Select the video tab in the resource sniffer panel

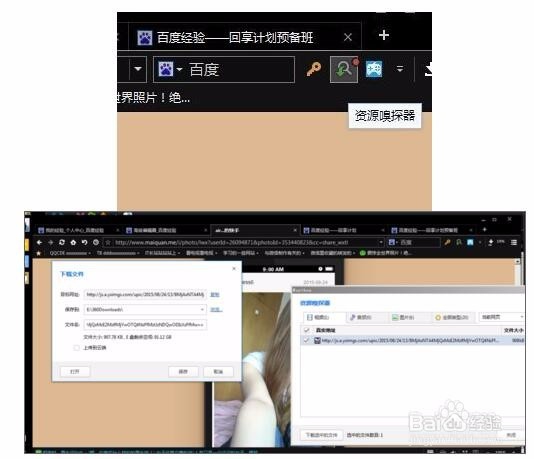tap(324, 317)
